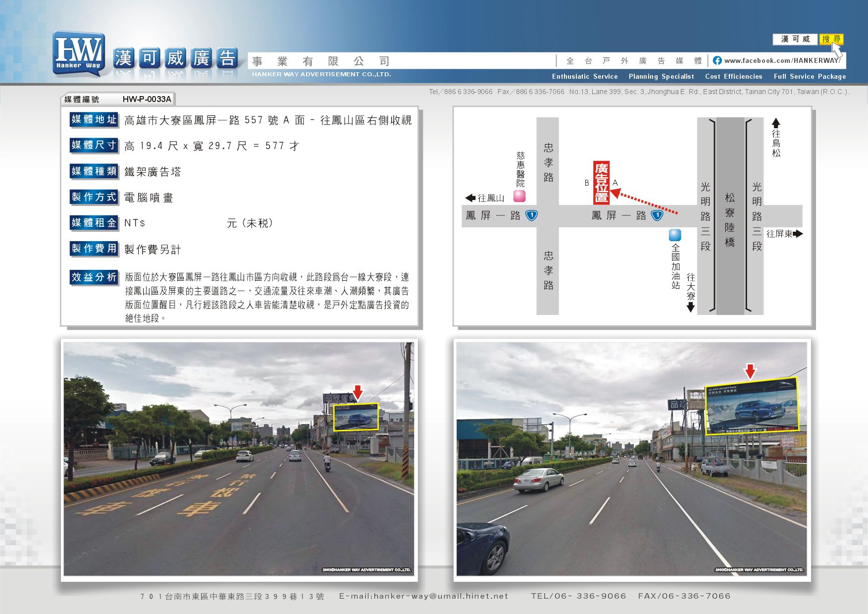Click the 媒體種類 label

coord(94,171)
